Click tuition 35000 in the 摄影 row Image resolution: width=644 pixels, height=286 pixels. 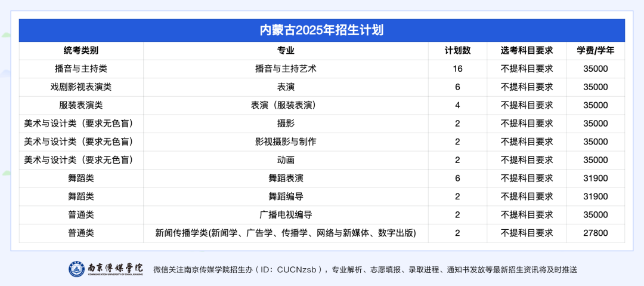click(596, 124)
